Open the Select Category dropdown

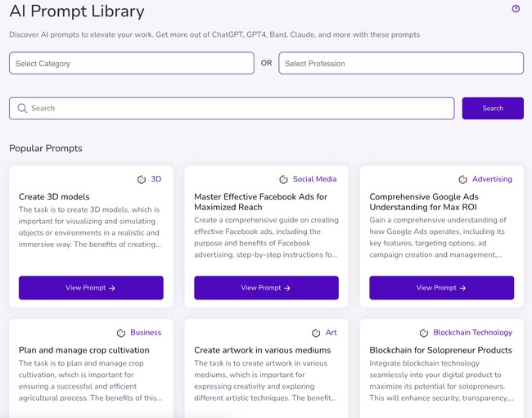[x=131, y=64]
